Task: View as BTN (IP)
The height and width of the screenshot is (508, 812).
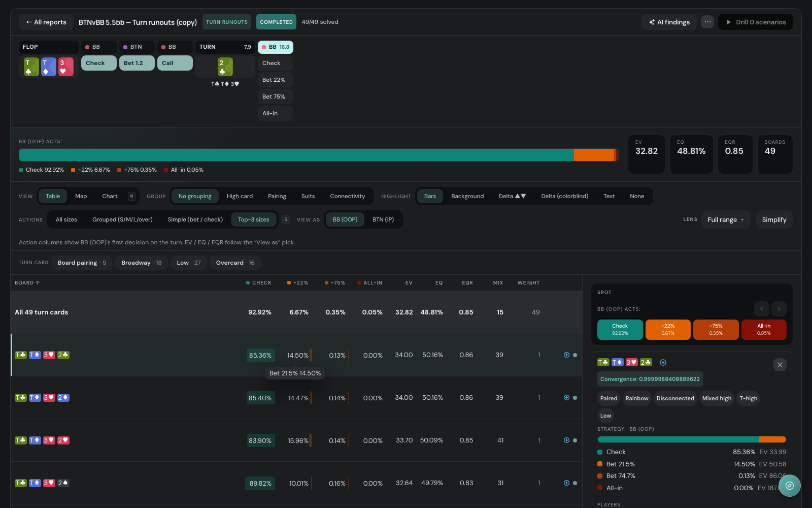Action: pyautogui.click(x=383, y=219)
